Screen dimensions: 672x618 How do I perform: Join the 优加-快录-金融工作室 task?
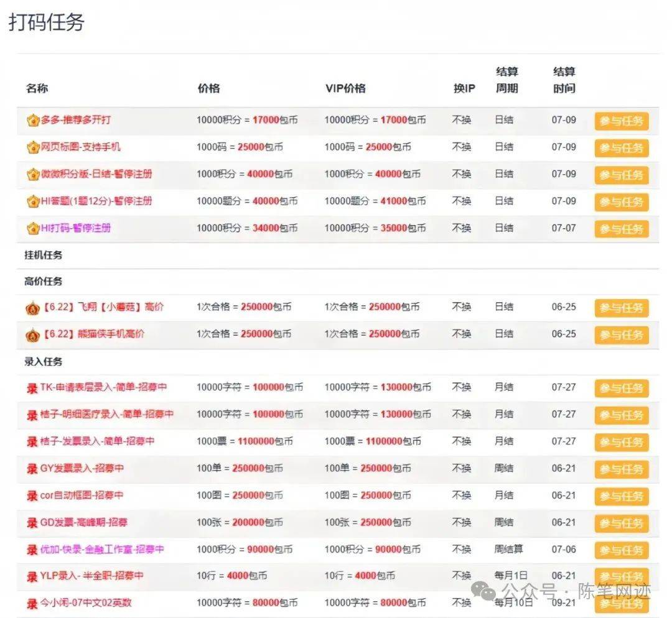(x=622, y=550)
